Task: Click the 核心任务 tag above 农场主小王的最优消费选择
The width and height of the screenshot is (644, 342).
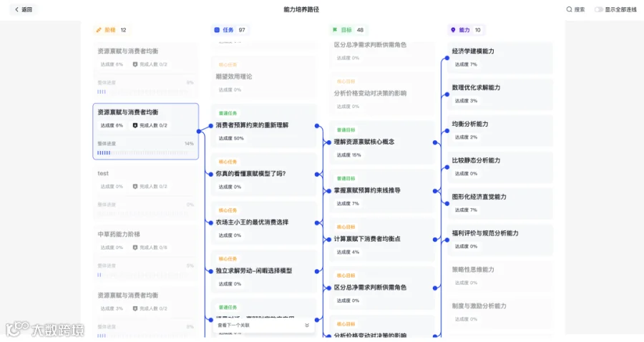Action: pos(228,210)
